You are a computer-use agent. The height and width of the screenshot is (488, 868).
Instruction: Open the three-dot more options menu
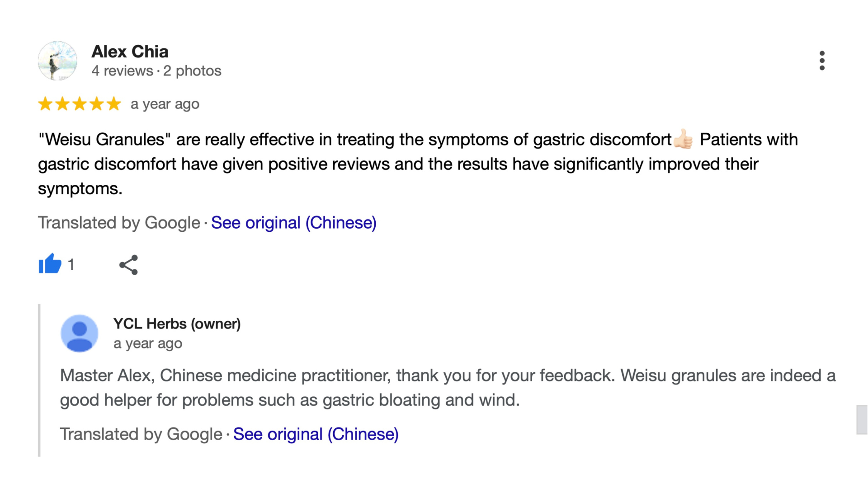[x=822, y=61]
